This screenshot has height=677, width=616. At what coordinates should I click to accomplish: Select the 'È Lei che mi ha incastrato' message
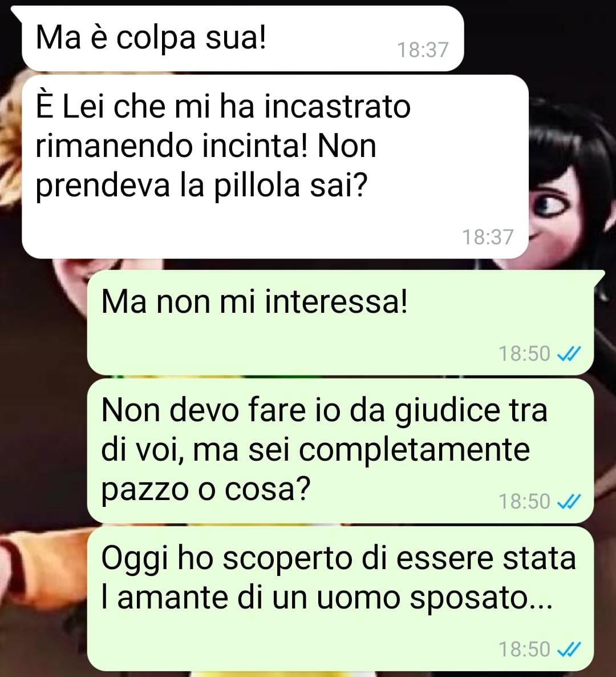[x=275, y=167]
